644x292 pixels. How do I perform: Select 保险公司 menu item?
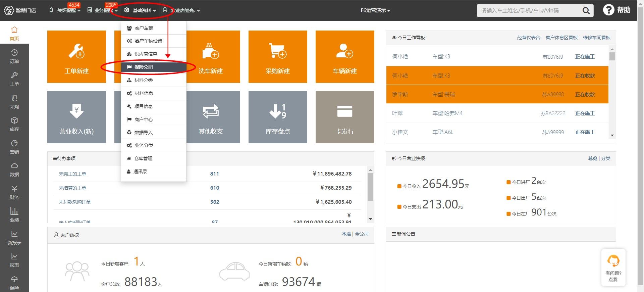click(154, 67)
